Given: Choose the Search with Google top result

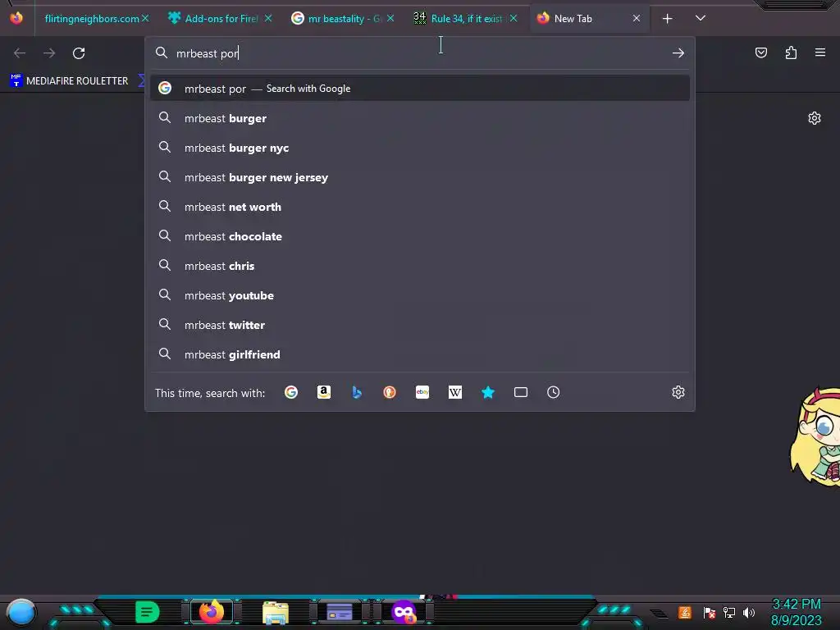Looking at the screenshot, I should [x=420, y=89].
